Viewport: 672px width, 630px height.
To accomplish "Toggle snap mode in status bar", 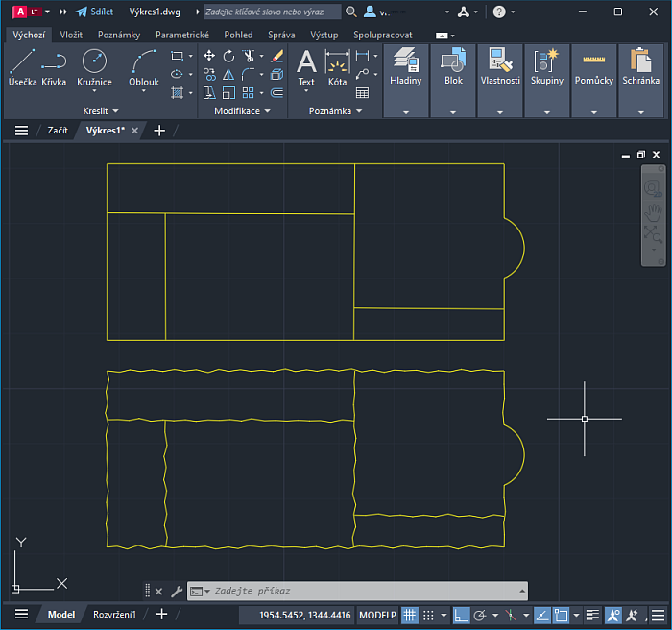I will pos(428,616).
